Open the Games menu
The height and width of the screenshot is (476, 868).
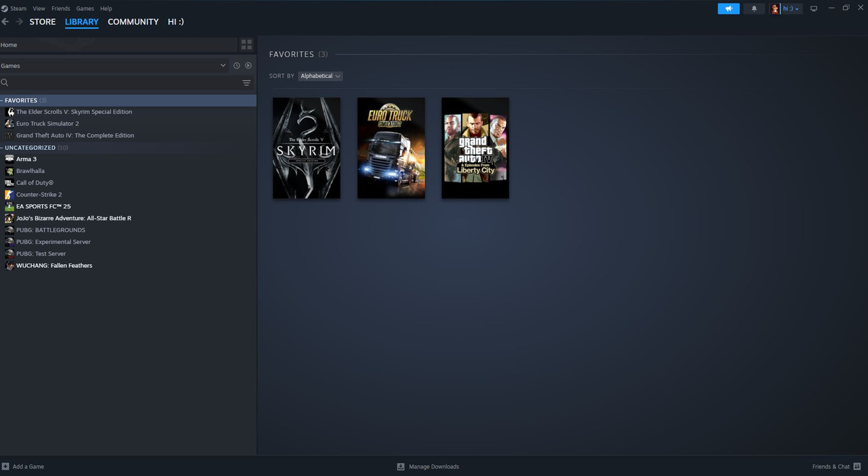pyautogui.click(x=85, y=9)
